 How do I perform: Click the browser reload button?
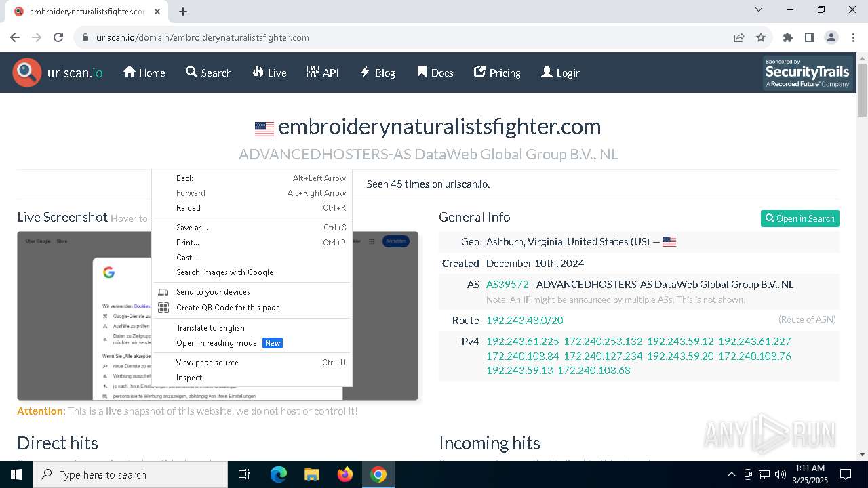(x=58, y=37)
